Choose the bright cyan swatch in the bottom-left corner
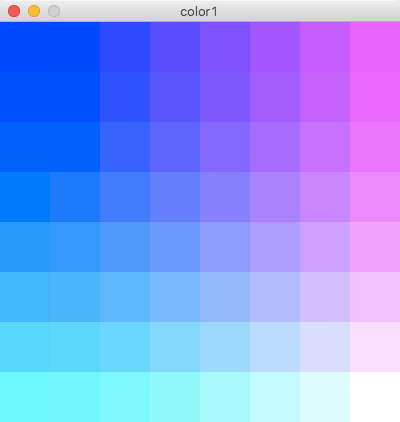Screen dimensions: 400x422 pyautogui.click(x=25, y=397)
